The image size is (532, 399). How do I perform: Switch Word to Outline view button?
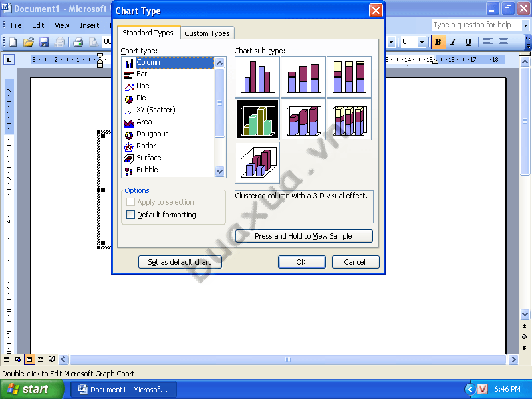click(x=41, y=359)
